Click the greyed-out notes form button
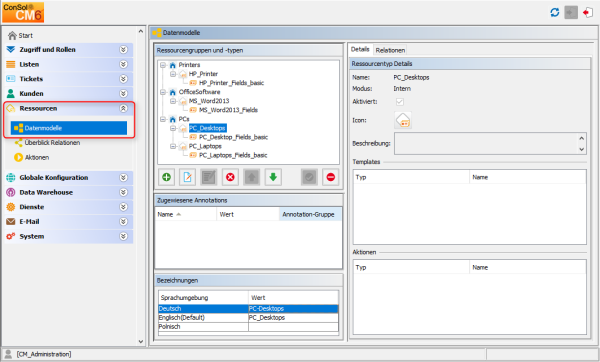600x362 pixels. pos(209,177)
